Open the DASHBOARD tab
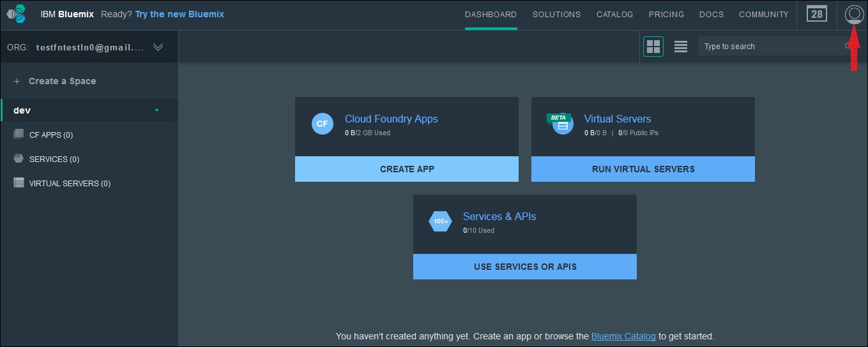The height and width of the screenshot is (347, 868). (x=491, y=14)
